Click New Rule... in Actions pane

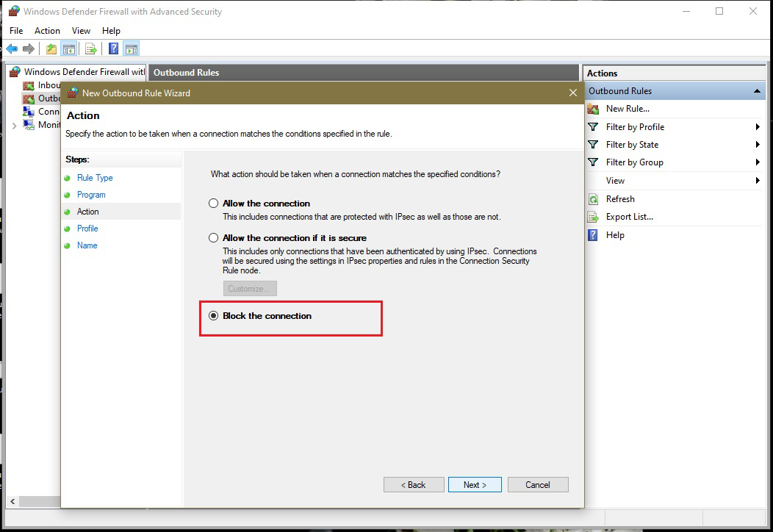[628, 109]
